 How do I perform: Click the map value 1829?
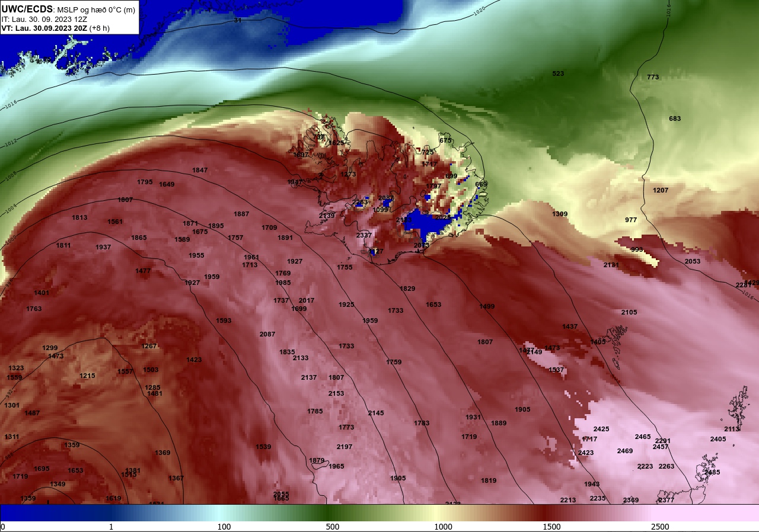pyautogui.click(x=407, y=289)
